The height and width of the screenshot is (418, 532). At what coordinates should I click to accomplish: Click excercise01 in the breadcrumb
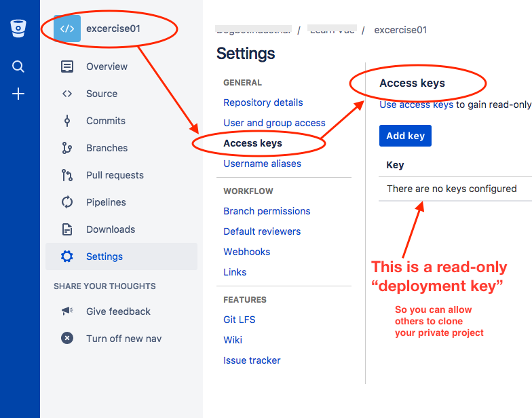400,30
